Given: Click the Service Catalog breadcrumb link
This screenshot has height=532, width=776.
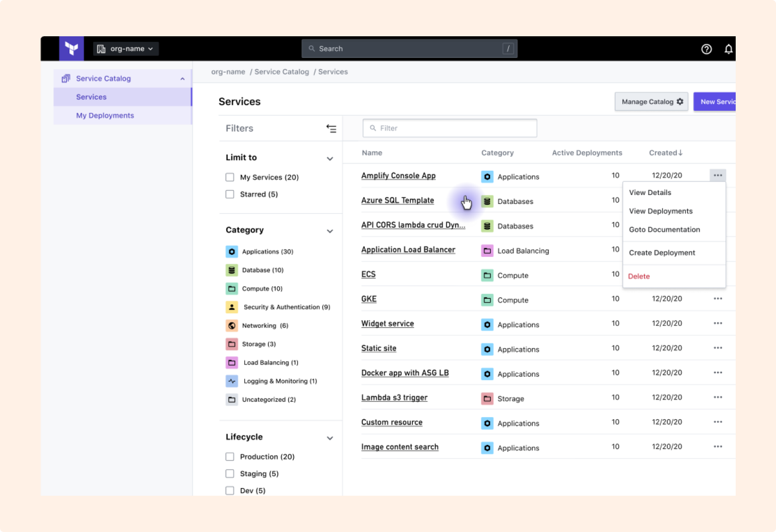Looking at the screenshot, I should click(282, 72).
